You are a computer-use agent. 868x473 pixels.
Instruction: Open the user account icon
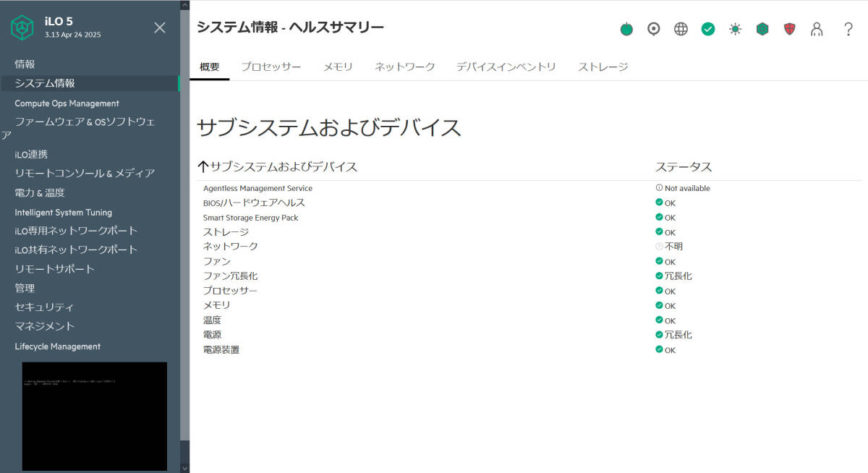817,29
